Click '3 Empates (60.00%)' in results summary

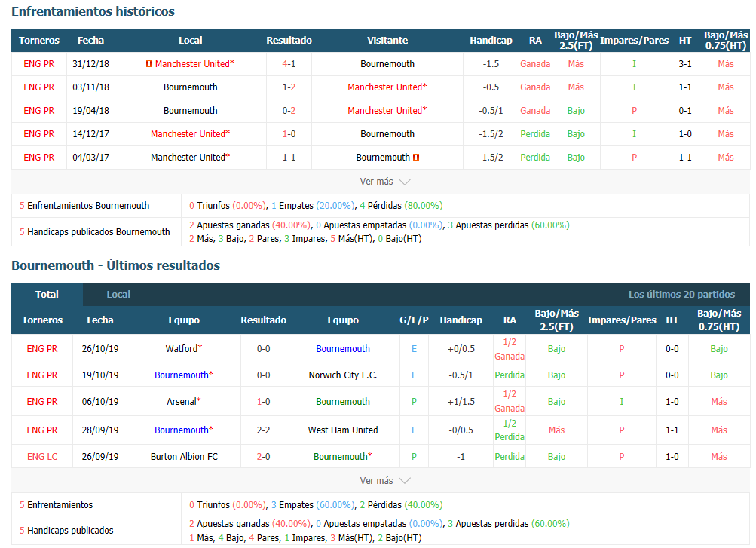pos(313,504)
